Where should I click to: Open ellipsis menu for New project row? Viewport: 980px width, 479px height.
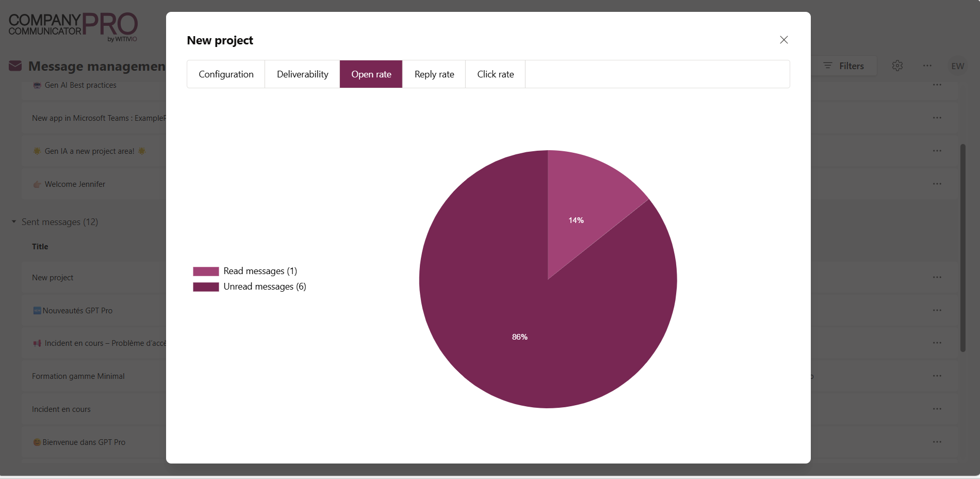(937, 277)
